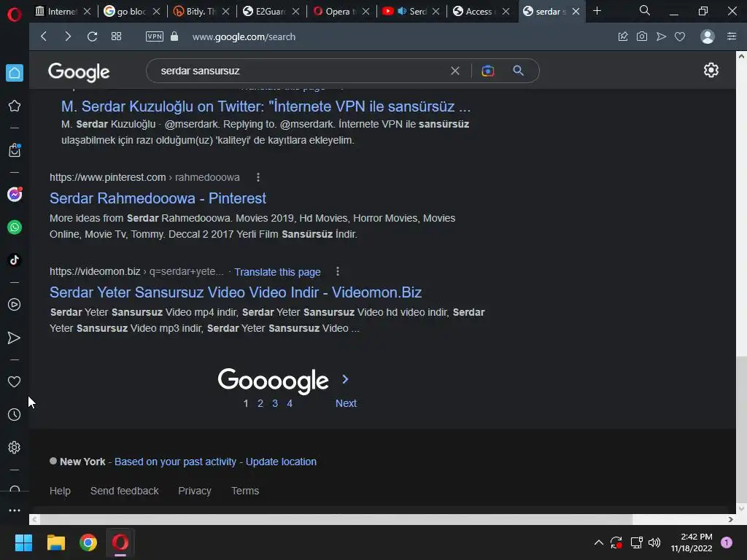747x560 pixels.
Task: Send page to My Flow toolbar arrow
Action: tap(661, 36)
